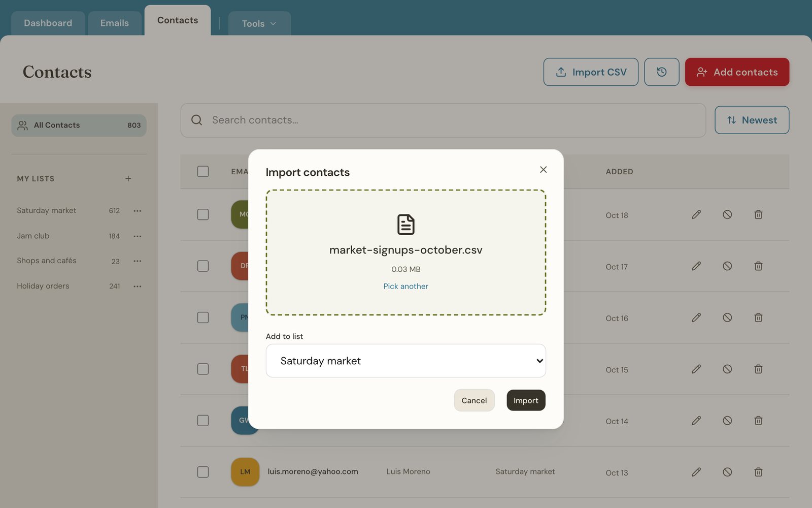Confirm with the Import button
Image resolution: width=812 pixels, height=508 pixels.
point(526,400)
